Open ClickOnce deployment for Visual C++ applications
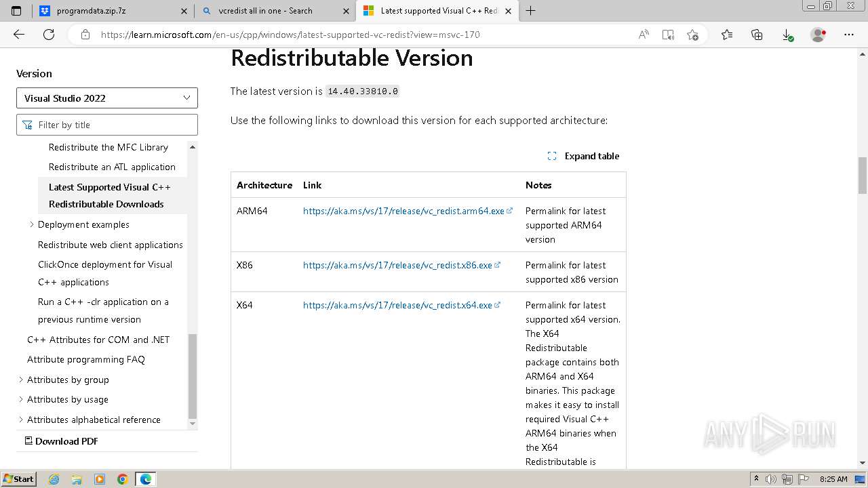This screenshot has width=868, height=488. [105, 273]
